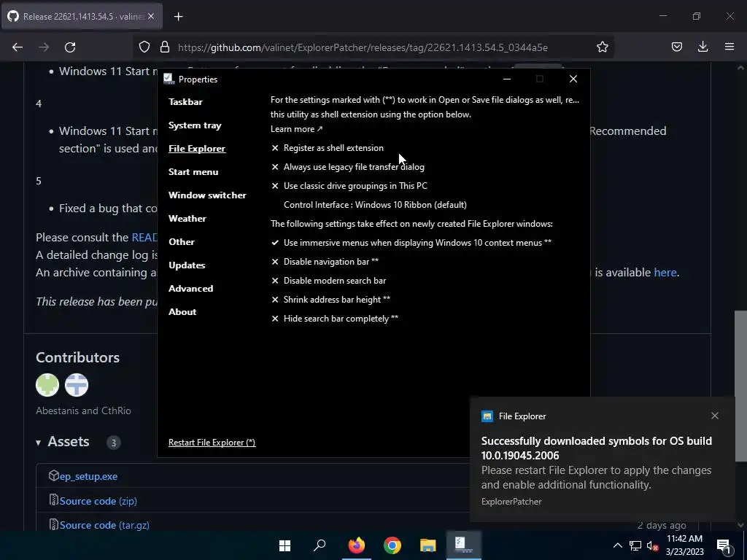Viewport: 747px width, 560px height.
Task: Open CthRio contributor avatar
Action: pyautogui.click(x=76, y=385)
